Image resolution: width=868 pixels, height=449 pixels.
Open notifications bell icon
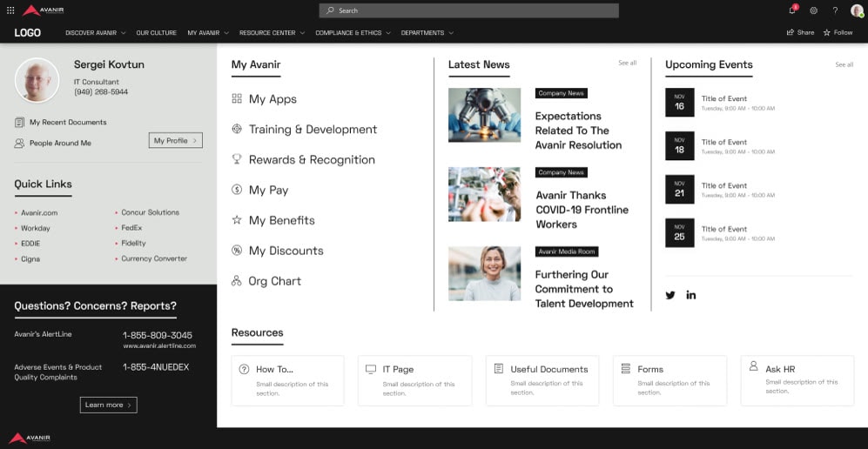pos(793,10)
